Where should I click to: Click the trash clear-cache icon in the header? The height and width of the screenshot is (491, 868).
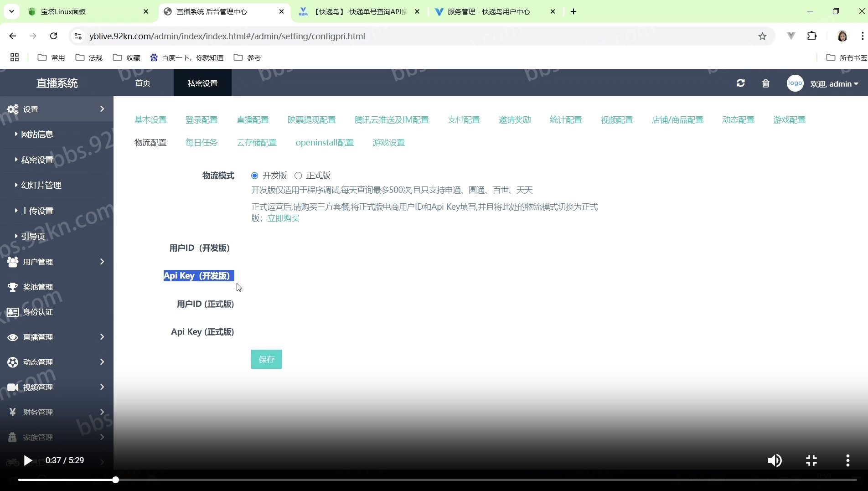click(x=765, y=83)
